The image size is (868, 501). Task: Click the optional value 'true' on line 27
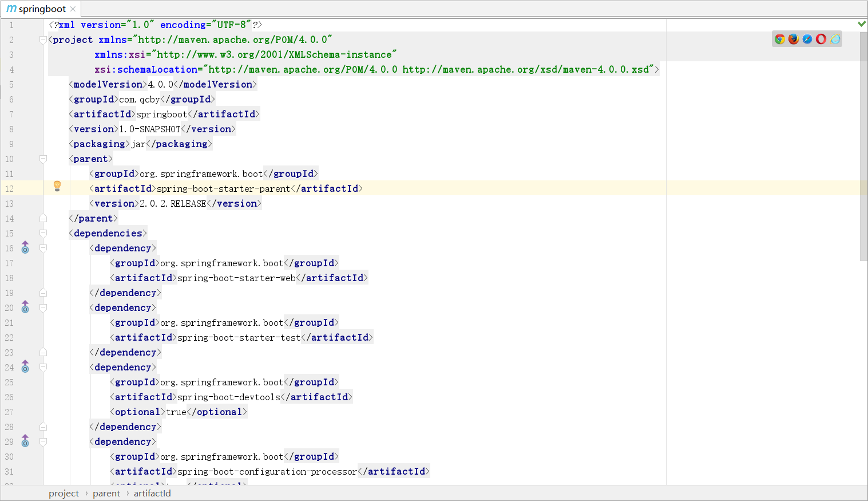tap(176, 412)
